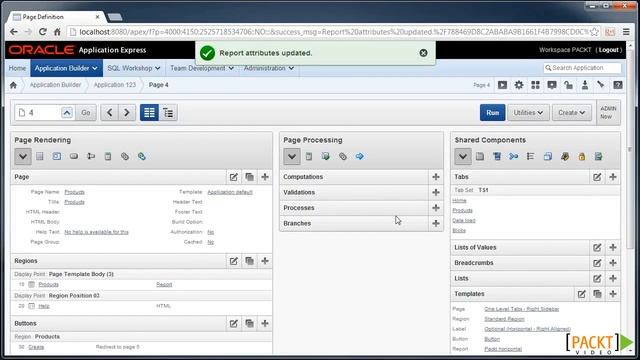The image size is (640, 360).
Task: Open Application default template link
Action: click(230, 192)
